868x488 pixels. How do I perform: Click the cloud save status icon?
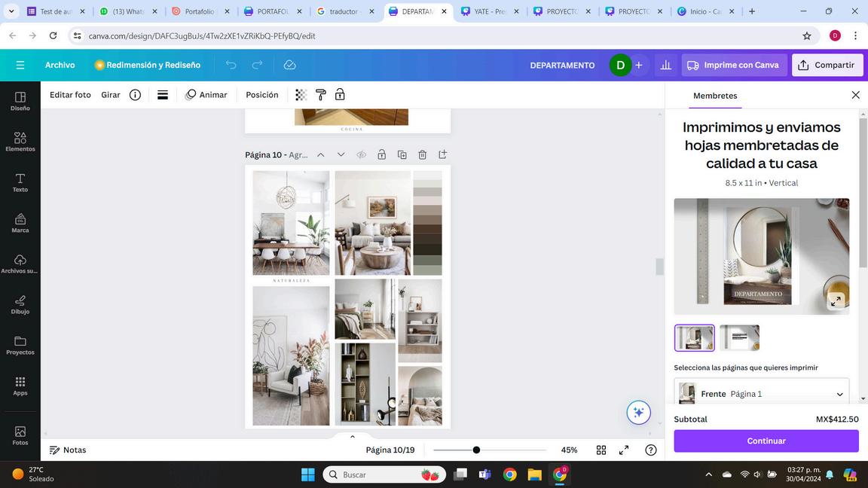(289, 66)
